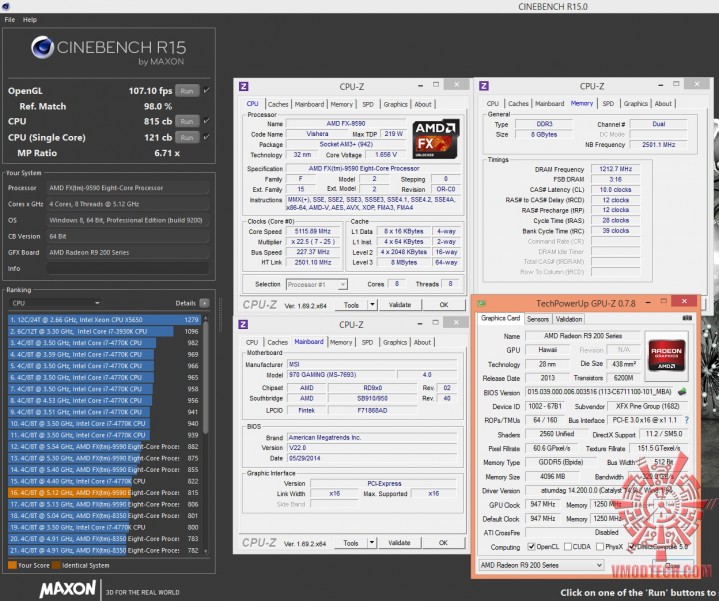Click OK in CPU-Z CPU window
This screenshot has width=719, height=601.
pos(444,304)
